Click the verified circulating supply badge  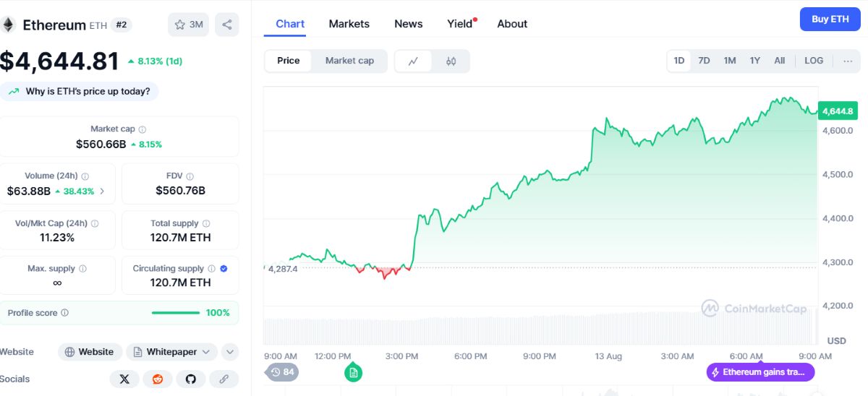[x=224, y=269]
